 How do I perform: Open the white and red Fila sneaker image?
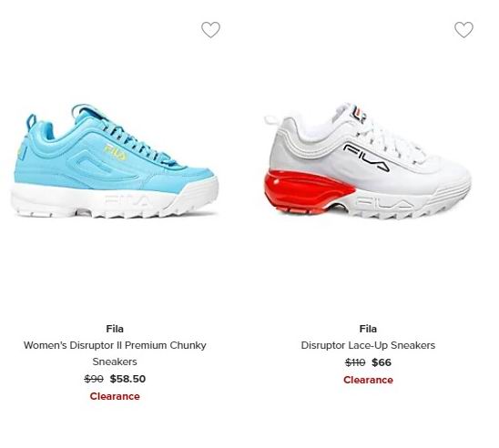pyautogui.click(x=368, y=160)
